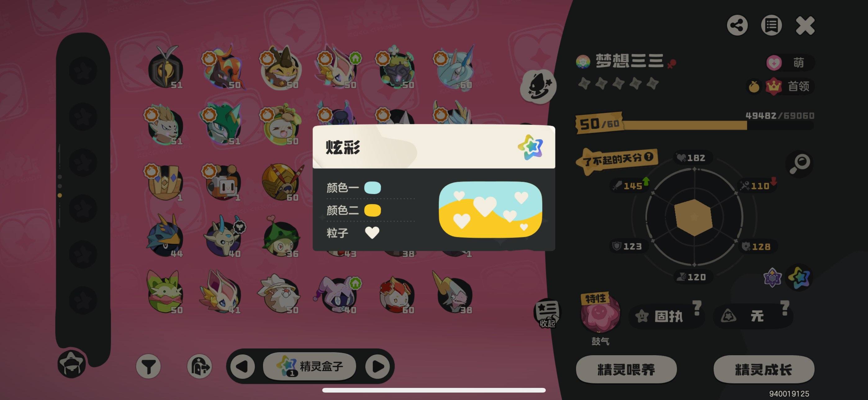Click the 颜色一 light blue swatch
868x400 pixels.
pyautogui.click(x=372, y=188)
